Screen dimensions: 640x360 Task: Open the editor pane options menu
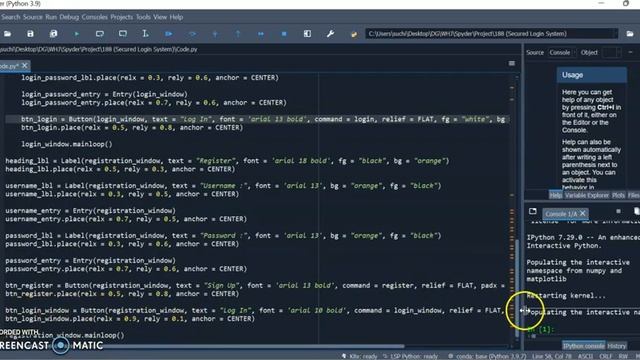[x=511, y=63]
